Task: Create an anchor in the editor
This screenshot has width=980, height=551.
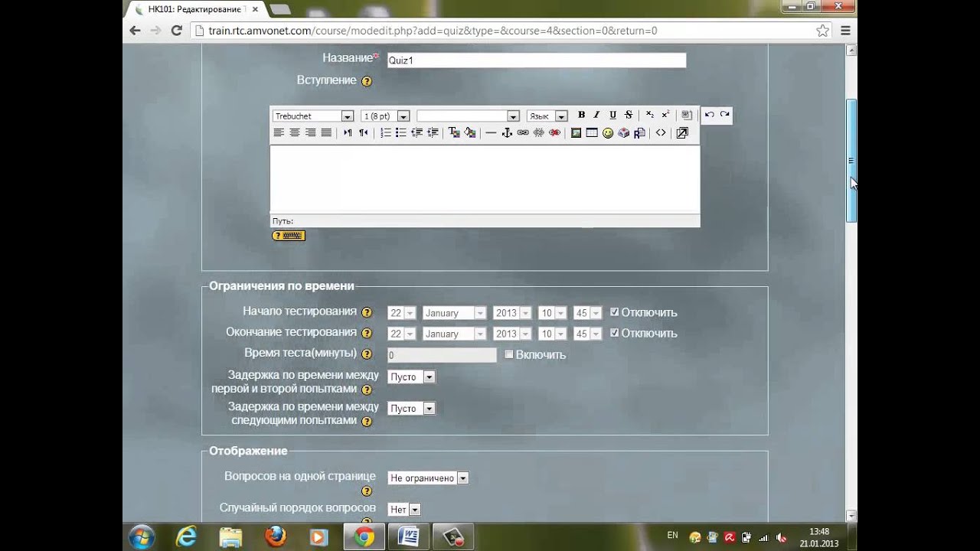Action: pos(507,133)
